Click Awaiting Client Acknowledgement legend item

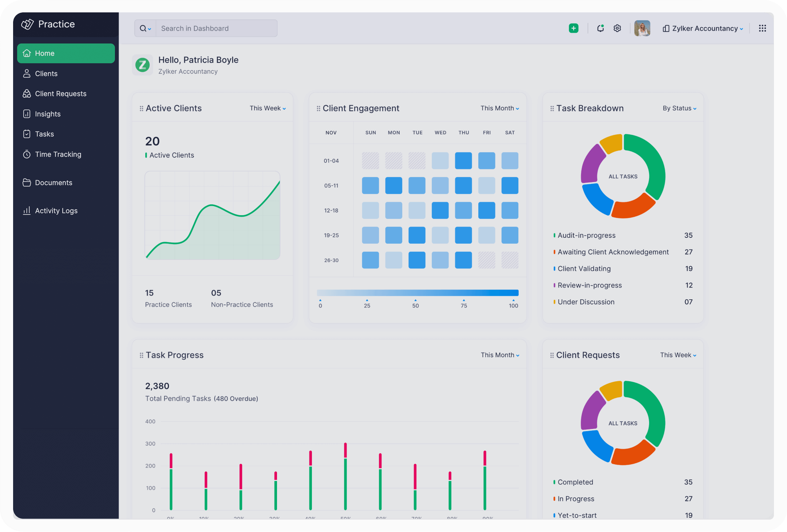[613, 252]
